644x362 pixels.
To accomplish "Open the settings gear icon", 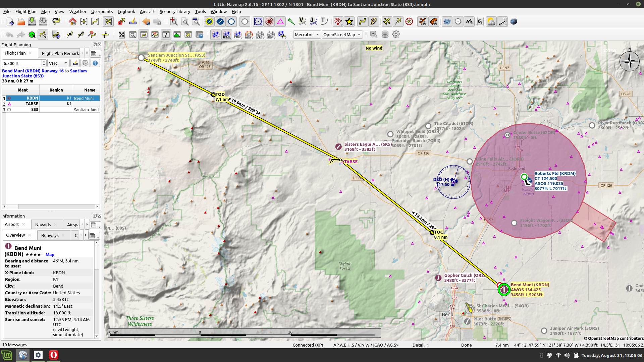I will pyautogui.click(x=396, y=35).
